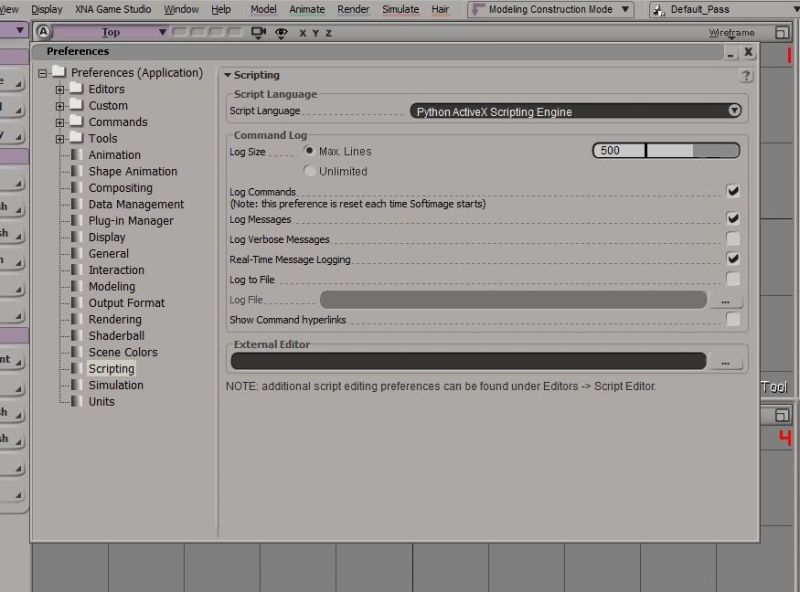Click the camera icon in viewport toolbar
This screenshot has height=592, width=800.
pos(259,33)
